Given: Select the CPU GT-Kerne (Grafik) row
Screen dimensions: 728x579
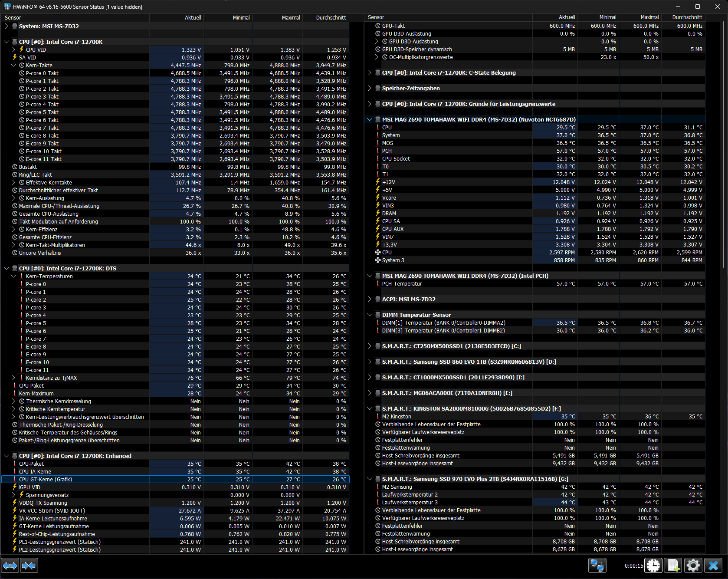Looking at the screenshot, I should (x=175, y=480).
